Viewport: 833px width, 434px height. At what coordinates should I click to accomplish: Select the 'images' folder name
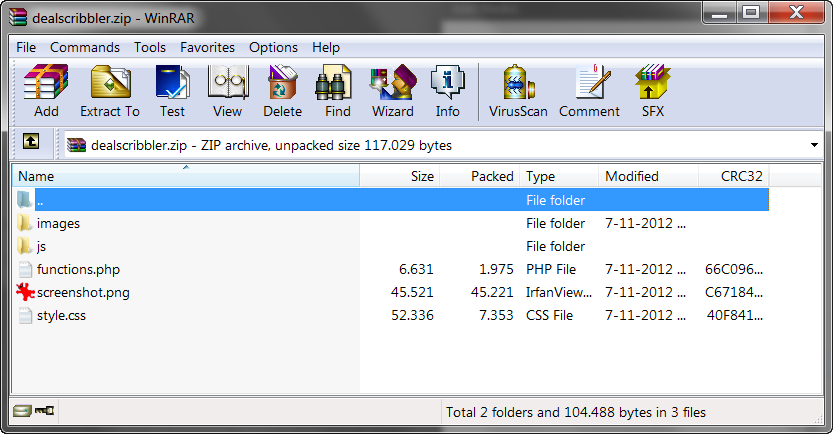pos(58,224)
